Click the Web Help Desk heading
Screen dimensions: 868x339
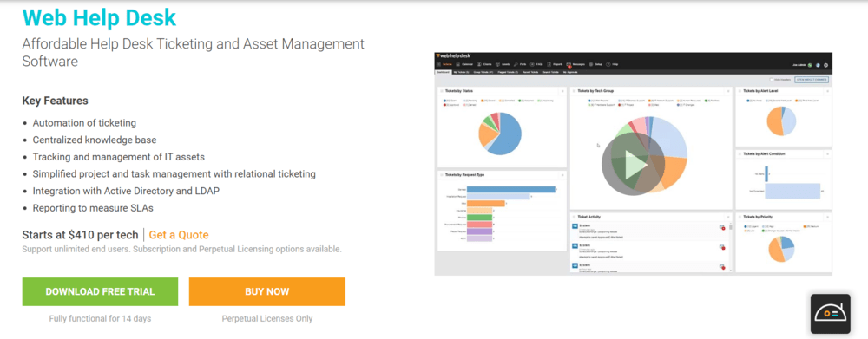[x=99, y=17]
